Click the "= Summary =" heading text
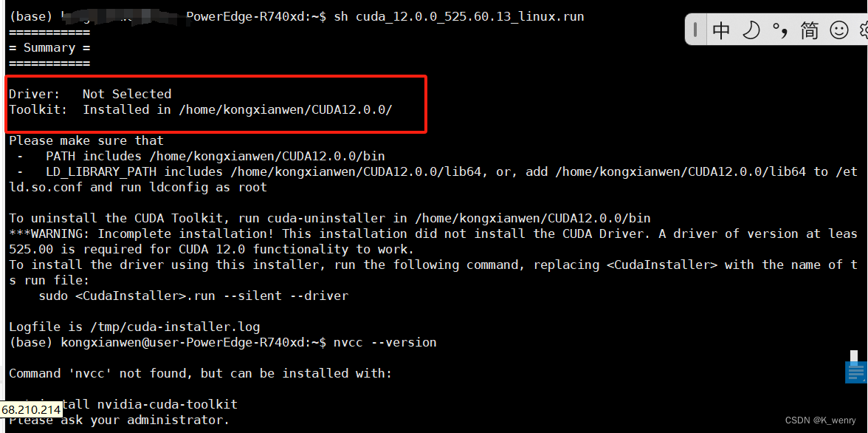The width and height of the screenshot is (868, 433). (49, 47)
